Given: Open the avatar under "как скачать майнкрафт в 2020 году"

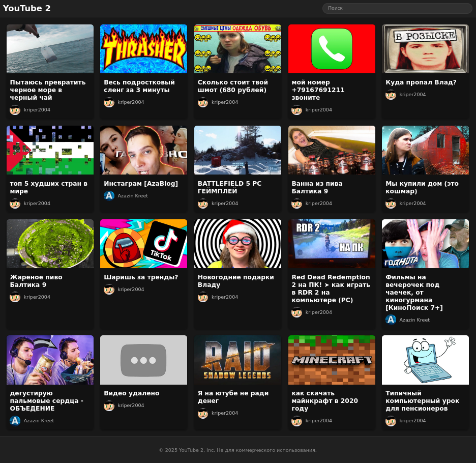Looking at the screenshot, I should [297, 421].
